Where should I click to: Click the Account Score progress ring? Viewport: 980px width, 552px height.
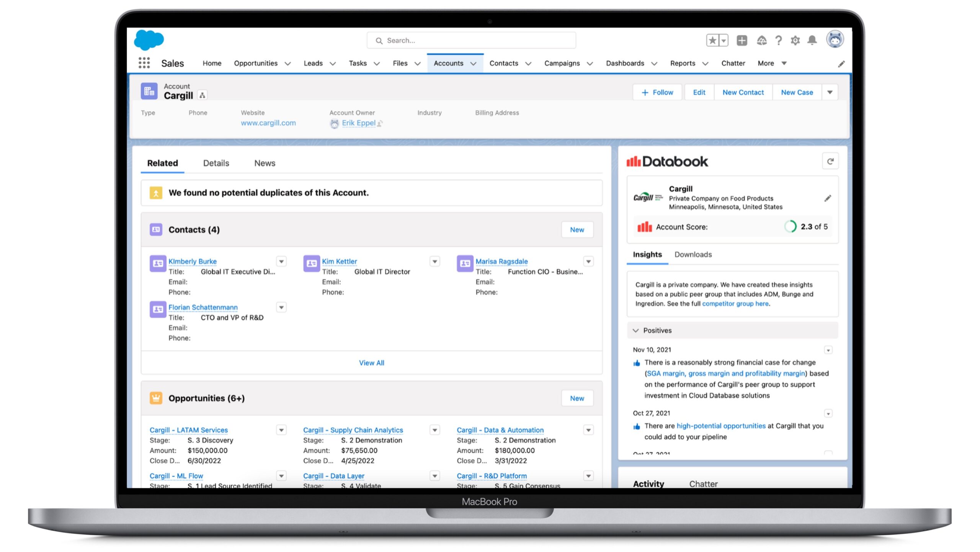point(790,227)
